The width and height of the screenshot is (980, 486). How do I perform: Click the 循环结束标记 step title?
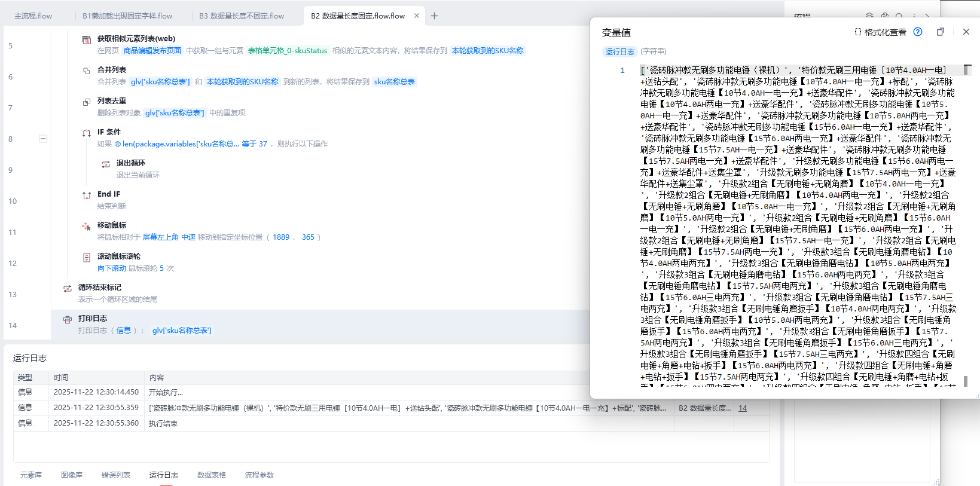[100, 288]
